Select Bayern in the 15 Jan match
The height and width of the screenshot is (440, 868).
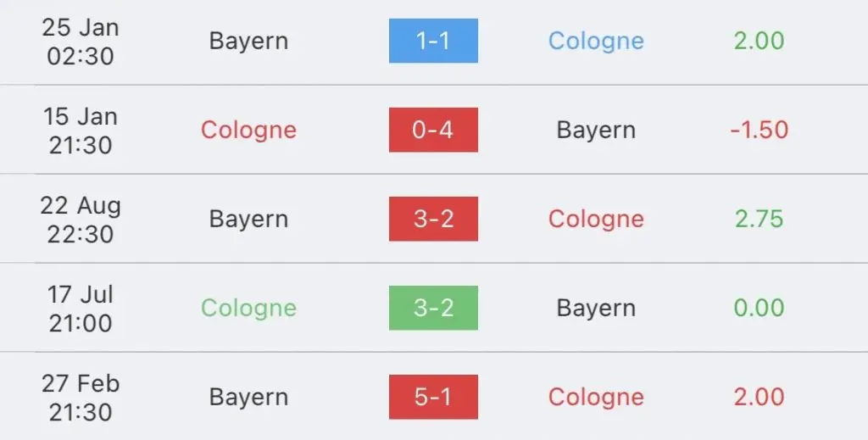point(596,131)
